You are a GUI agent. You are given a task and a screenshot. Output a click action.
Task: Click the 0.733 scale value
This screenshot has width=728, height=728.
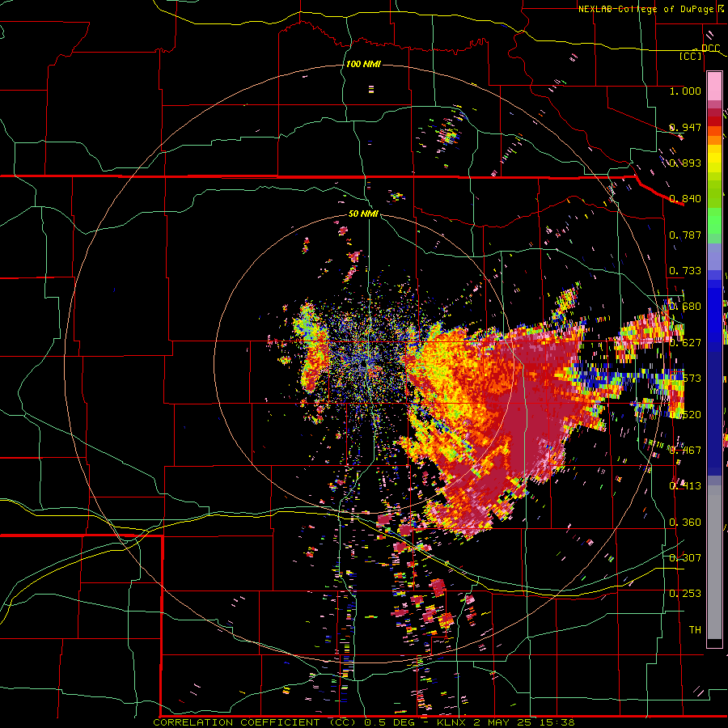685,270
